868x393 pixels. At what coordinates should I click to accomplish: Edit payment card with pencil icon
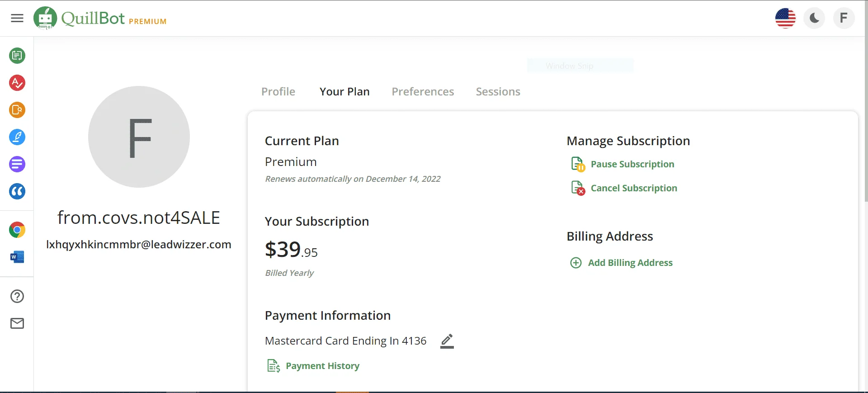coord(447,341)
